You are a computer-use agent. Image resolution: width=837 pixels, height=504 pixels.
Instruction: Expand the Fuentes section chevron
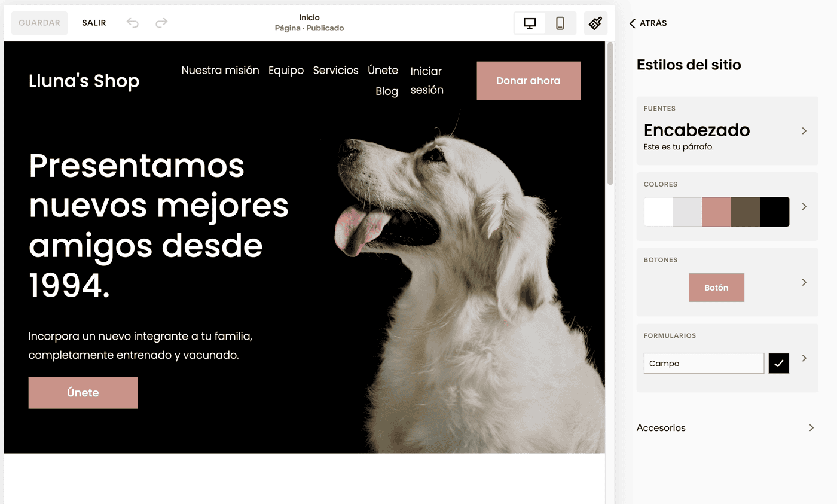[804, 130]
